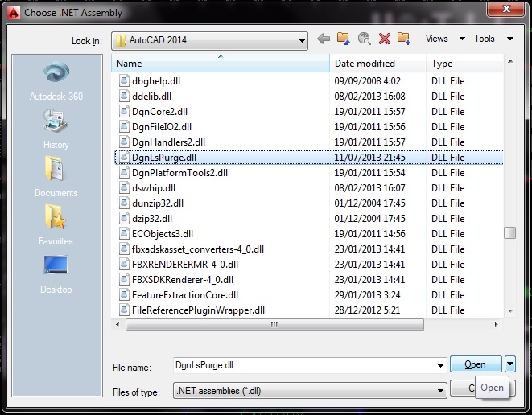Click File name input field

pyautogui.click(x=305, y=365)
